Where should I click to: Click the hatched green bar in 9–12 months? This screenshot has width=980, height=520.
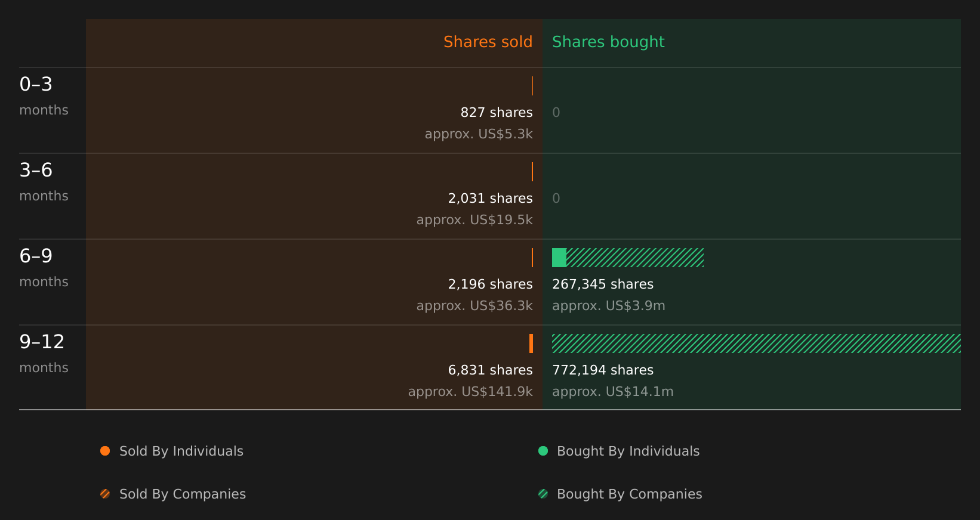click(756, 343)
